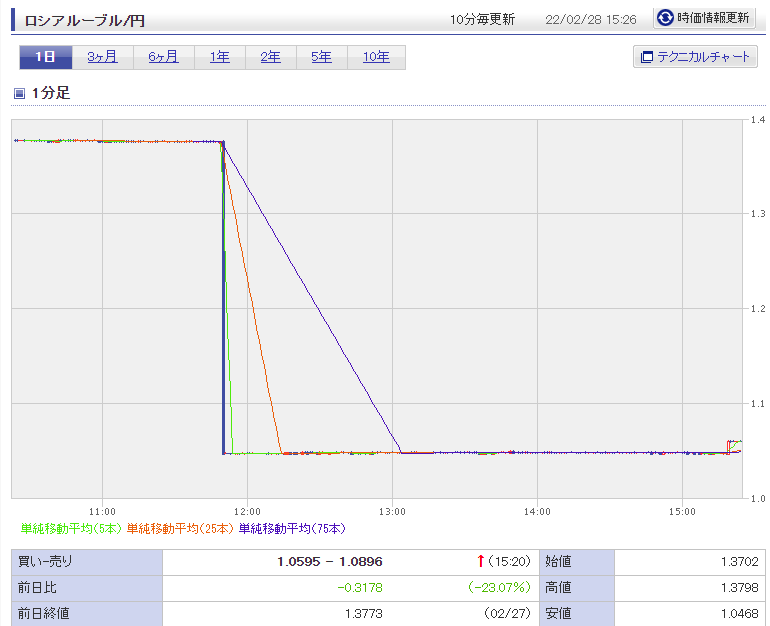The height and width of the screenshot is (626, 770).
Task: Click the open value 1.3702
Action: point(740,562)
